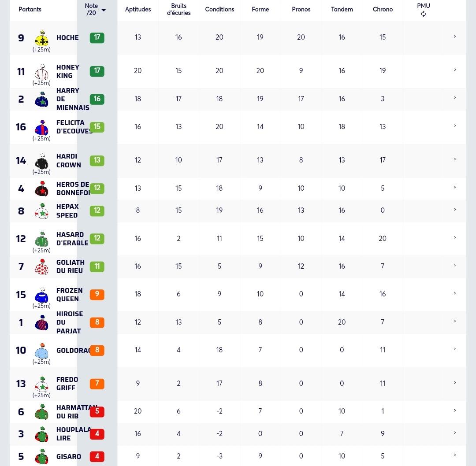Image resolution: width=476 pixels, height=466 pixels.
Task: Select Harry de Miennais blue star silk
Action: point(42,100)
